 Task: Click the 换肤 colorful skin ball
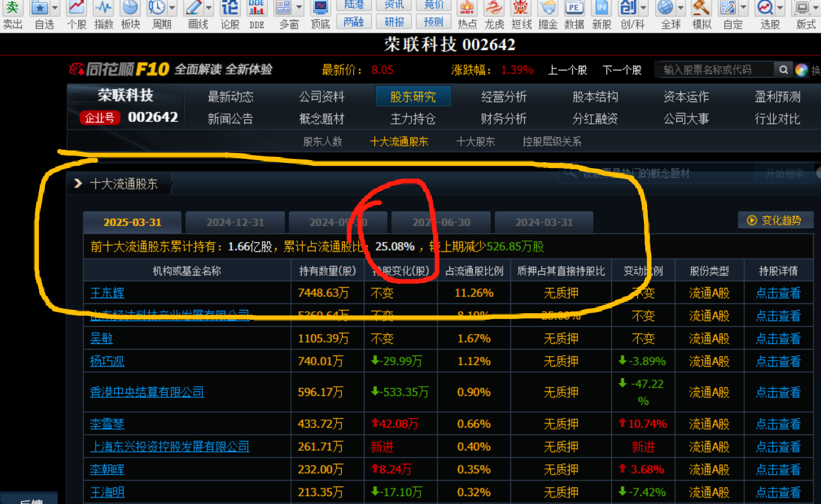[801, 70]
